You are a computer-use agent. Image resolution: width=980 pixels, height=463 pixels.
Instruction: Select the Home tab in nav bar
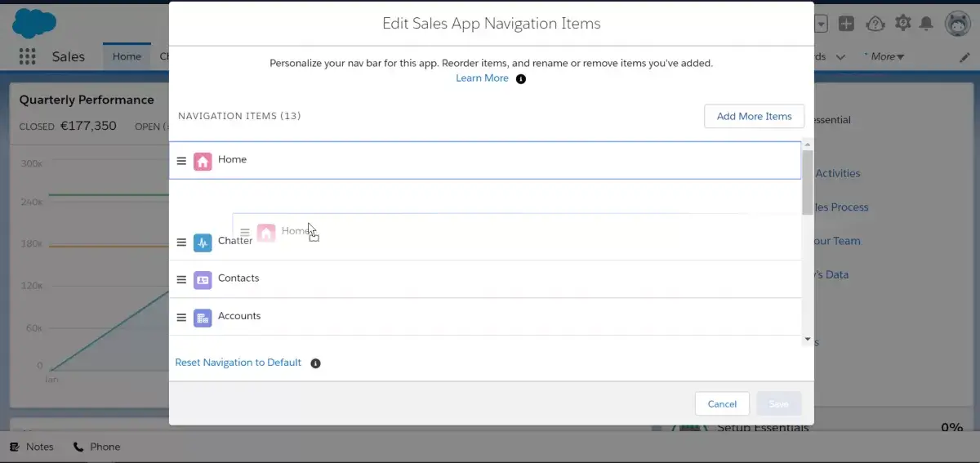(127, 56)
